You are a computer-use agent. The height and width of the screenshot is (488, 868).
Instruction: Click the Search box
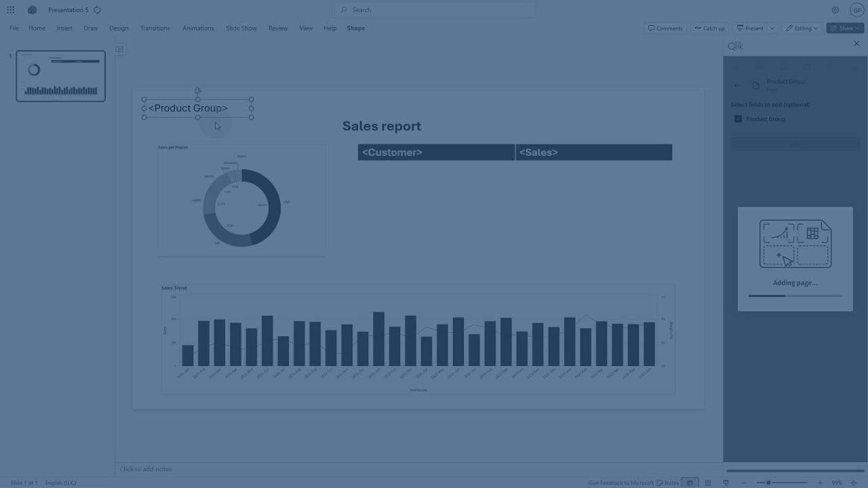click(434, 10)
